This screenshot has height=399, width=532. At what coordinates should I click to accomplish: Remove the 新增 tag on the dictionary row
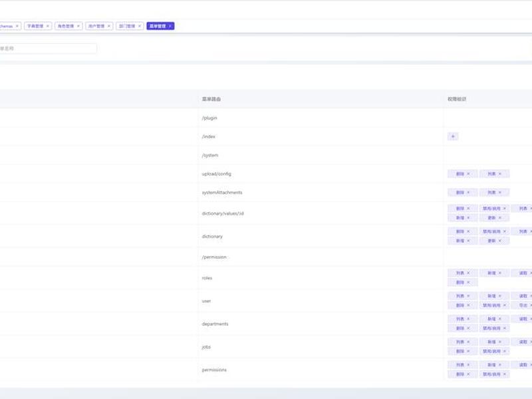point(468,241)
